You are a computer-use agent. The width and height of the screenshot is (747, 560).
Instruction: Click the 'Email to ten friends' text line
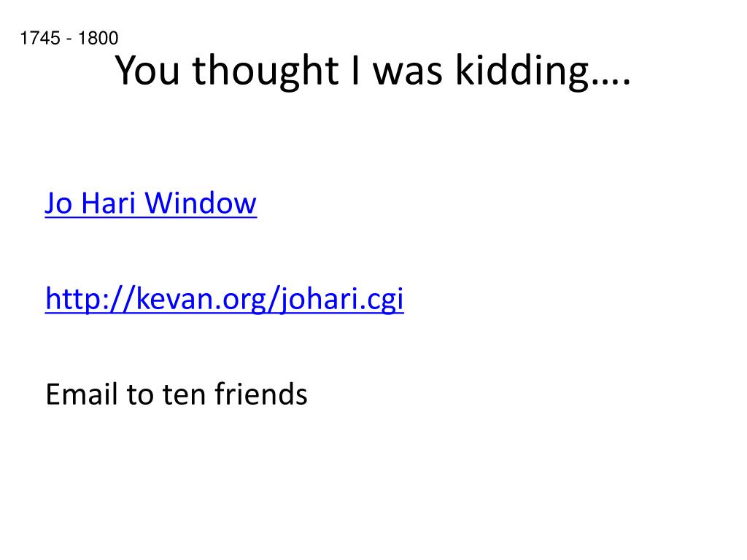click(177, 394)
